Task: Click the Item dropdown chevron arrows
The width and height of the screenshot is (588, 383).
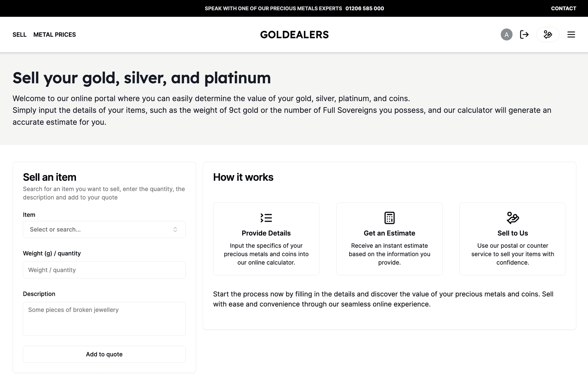Action: point(175,229)
